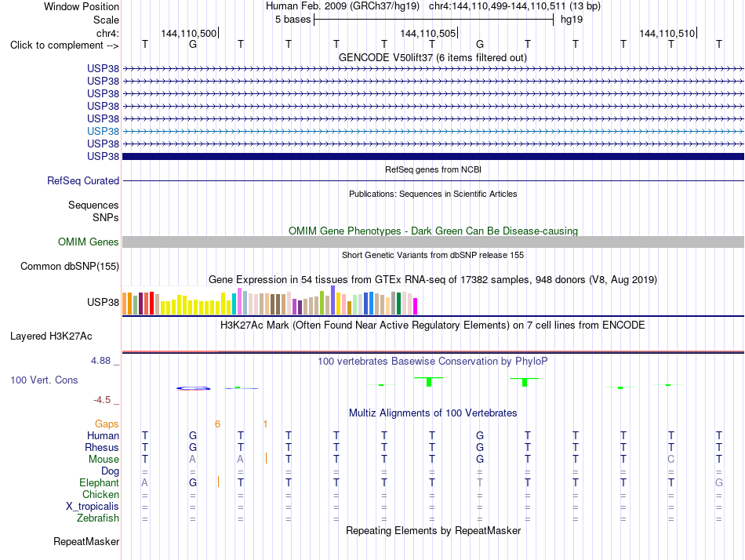Click the orange insertion bar in Mouse row
The image size is (745, 560).
pyautogui.click(x=266, y=458)
